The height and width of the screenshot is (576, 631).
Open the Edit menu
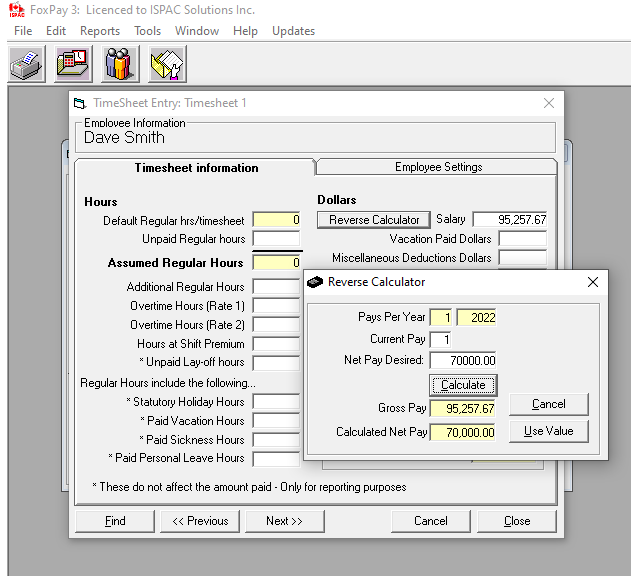[x=56, y=31]
